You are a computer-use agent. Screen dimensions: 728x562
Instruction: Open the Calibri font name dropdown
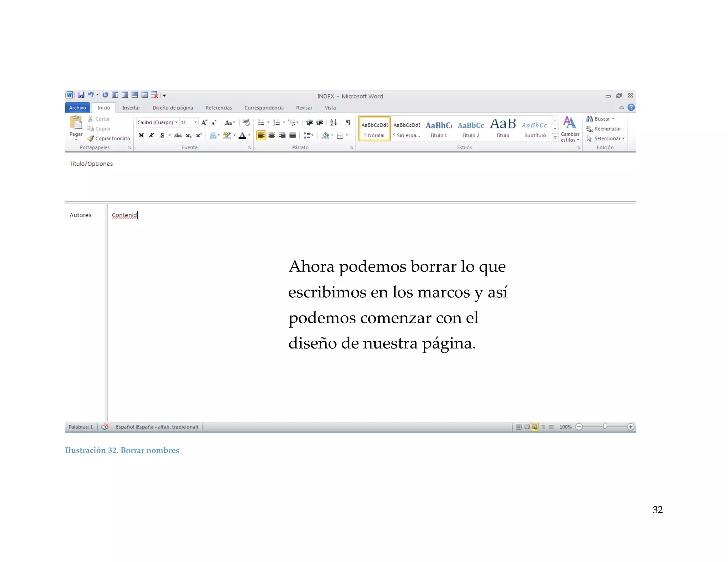tap(176, 123)
